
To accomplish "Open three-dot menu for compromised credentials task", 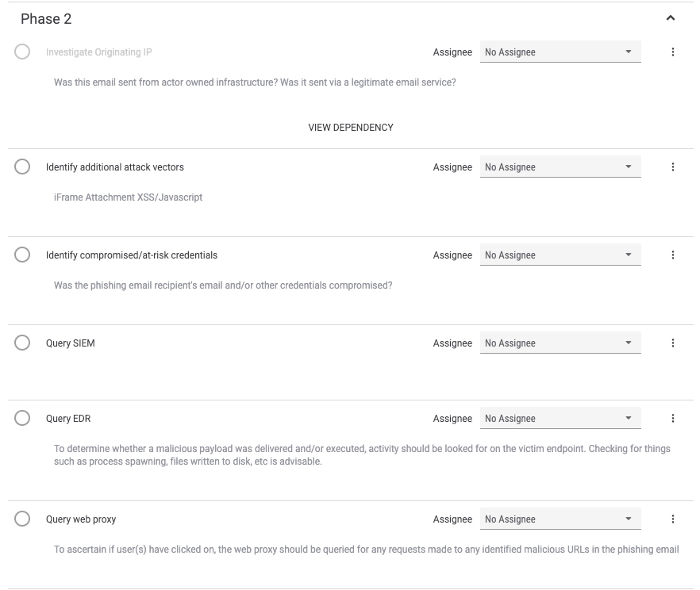I will click(x=673, y=255).
